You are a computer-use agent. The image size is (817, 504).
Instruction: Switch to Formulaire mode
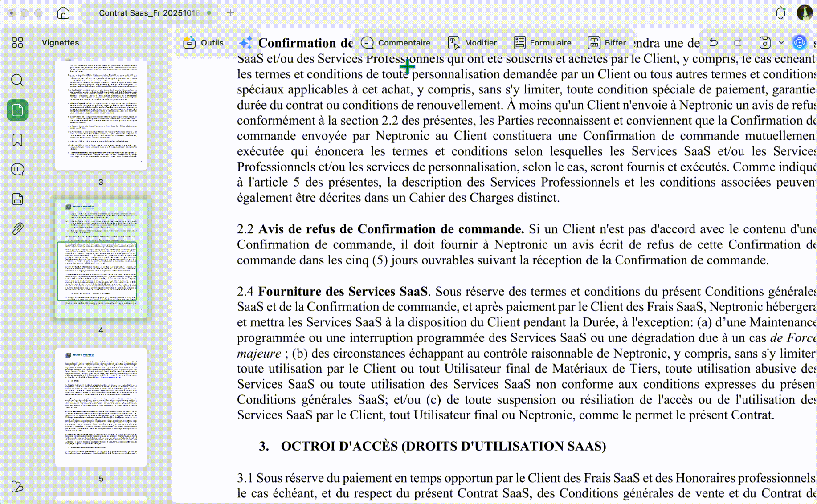click(x=542, y=43)
